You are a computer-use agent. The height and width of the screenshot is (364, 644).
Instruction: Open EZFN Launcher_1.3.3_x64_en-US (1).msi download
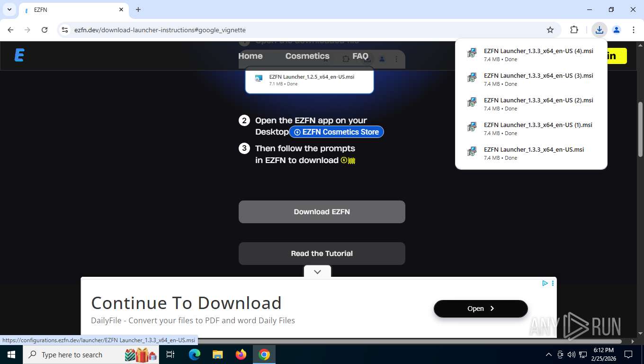[x=531, y=128]
